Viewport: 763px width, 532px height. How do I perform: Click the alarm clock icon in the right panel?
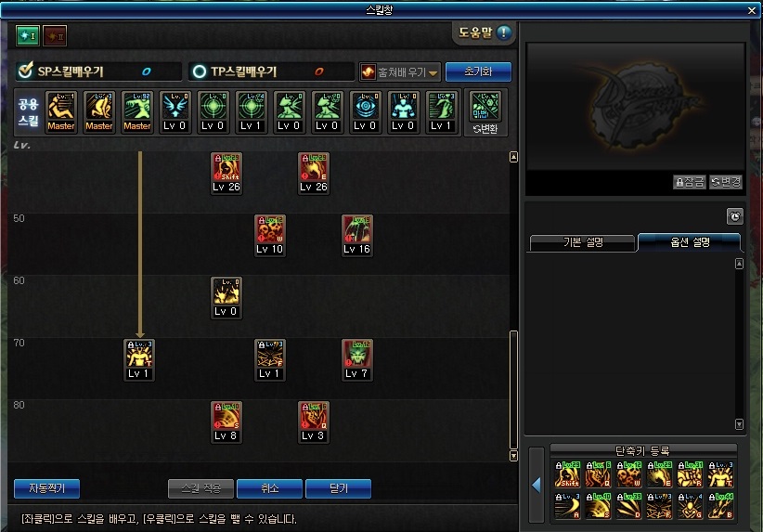point(735,216)
